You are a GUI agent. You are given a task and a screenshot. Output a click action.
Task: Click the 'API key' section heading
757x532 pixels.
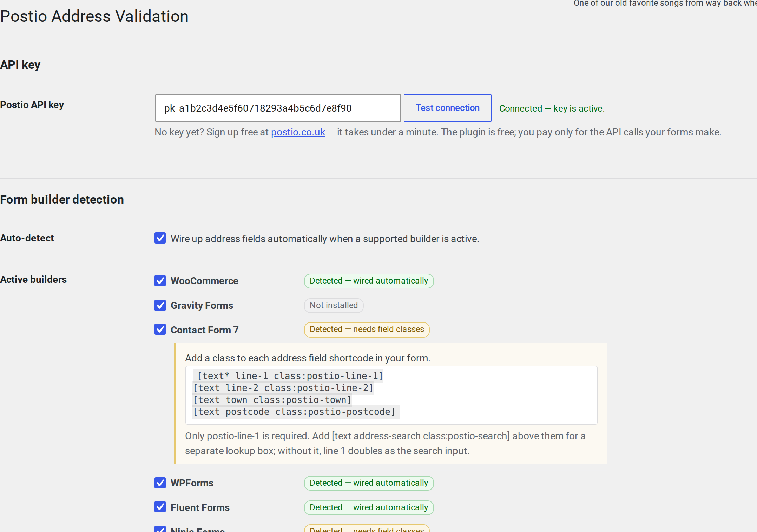click(x=20, y=65)
